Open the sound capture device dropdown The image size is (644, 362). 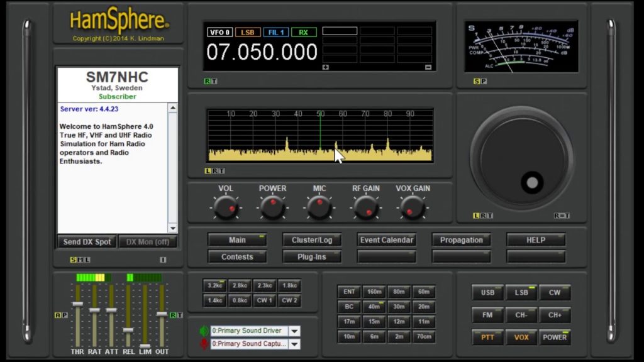pos(294,344)
